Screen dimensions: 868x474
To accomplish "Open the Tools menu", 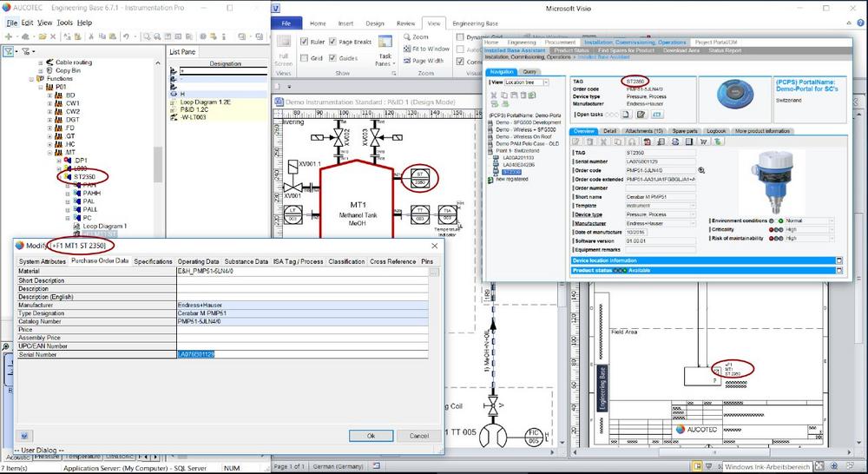I will pos(63,23).
